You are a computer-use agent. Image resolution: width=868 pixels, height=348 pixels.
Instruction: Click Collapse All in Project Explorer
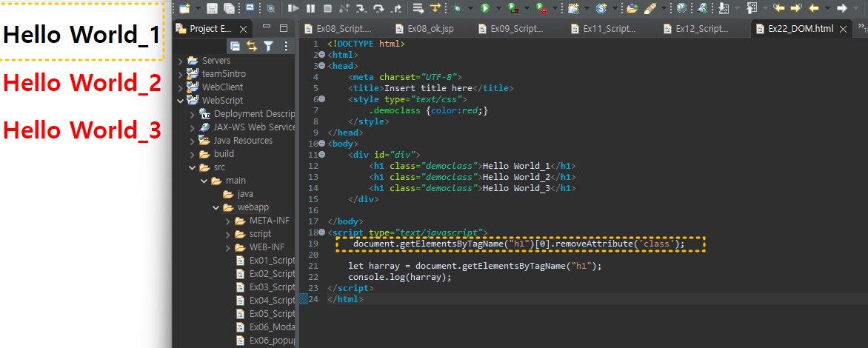tap(236, 47)
